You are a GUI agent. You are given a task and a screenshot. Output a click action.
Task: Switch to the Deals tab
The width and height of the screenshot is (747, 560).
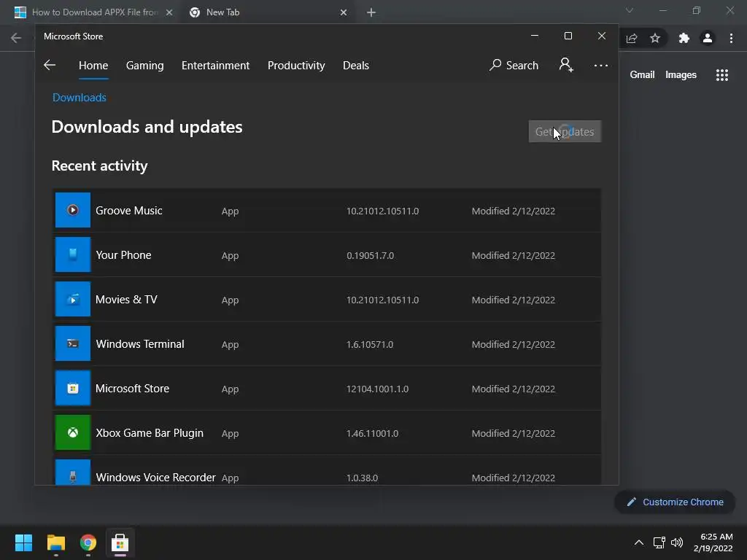356,65
